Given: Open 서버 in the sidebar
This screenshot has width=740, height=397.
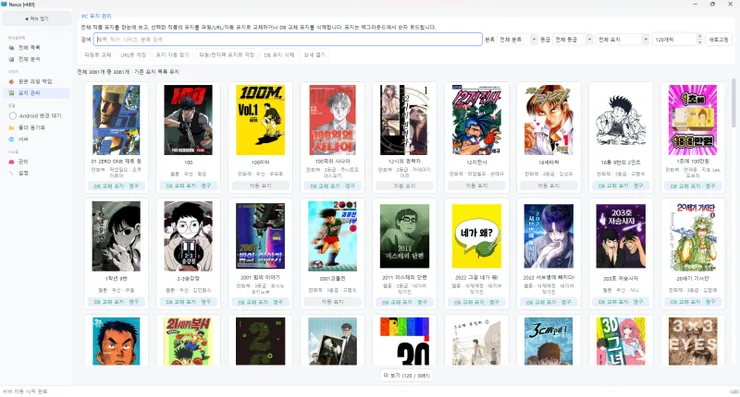Looking at the screenshot, I should [x=35, y=139].
